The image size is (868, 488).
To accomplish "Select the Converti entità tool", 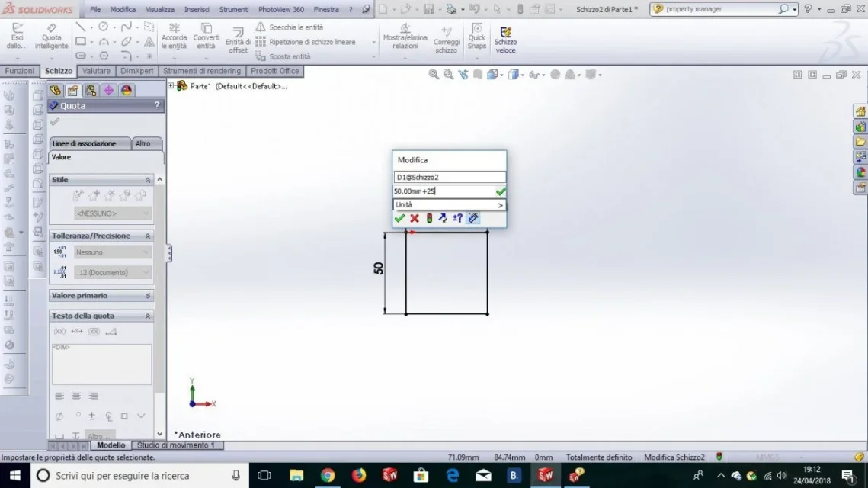I will click(206, 36).
